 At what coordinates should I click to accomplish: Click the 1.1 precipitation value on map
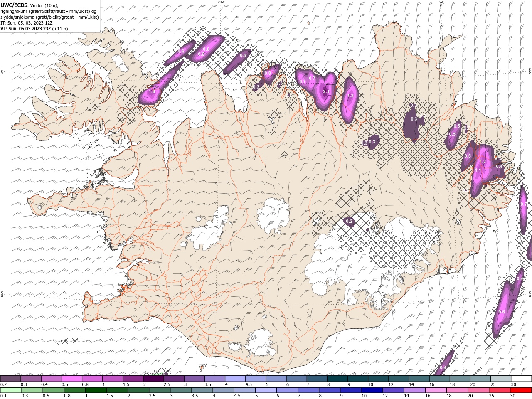click(478, 170)
